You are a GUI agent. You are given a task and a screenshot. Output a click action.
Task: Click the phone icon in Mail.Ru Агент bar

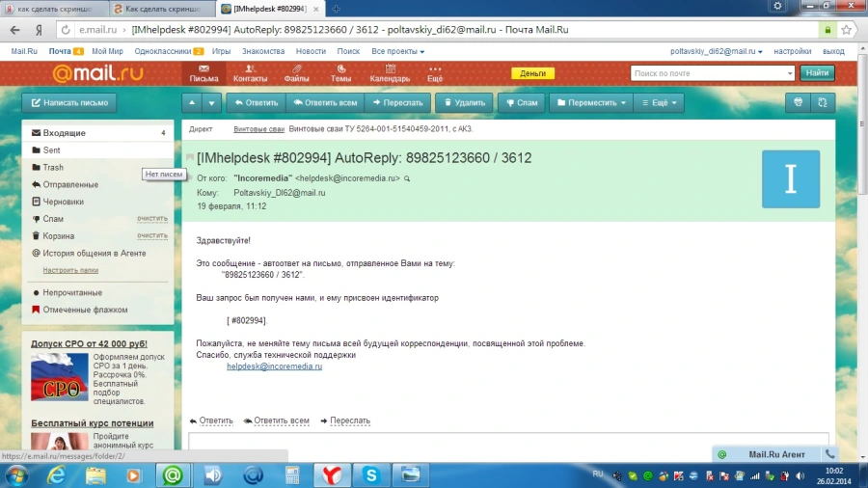pos(829,454)
